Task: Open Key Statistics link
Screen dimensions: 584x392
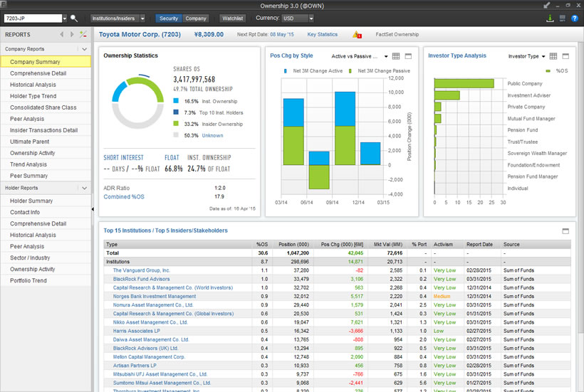Action: pyautogui.click(x=322, y=34)
